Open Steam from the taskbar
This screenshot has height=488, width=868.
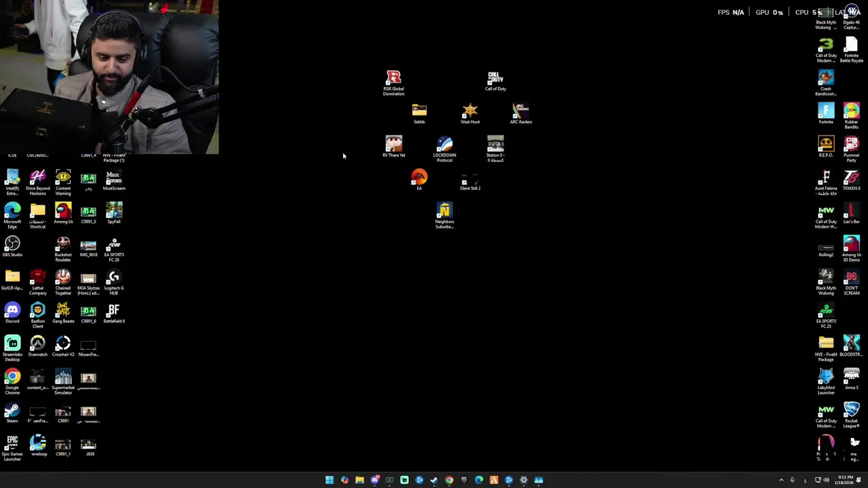[x=434, y=480]
